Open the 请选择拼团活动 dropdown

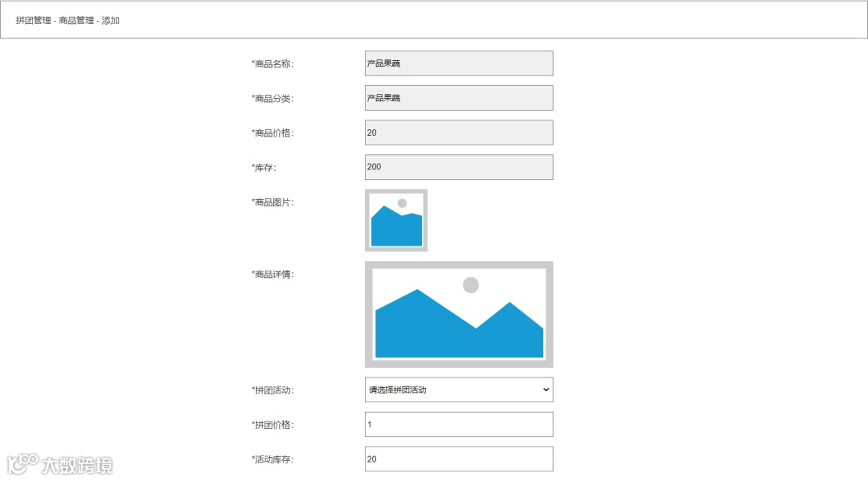click(x=459, y=389)
